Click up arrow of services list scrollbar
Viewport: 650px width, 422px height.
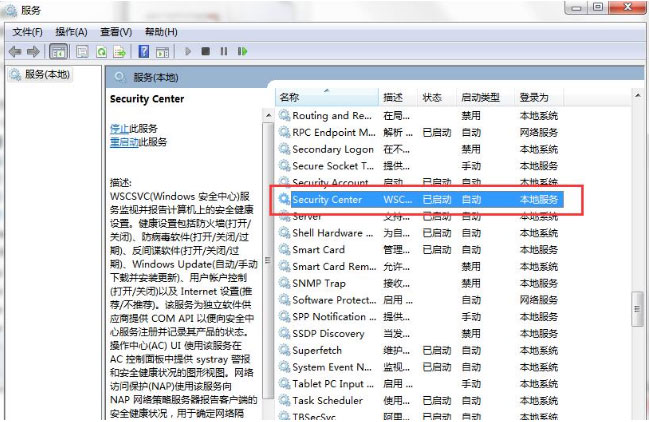(x=638, y=96)
